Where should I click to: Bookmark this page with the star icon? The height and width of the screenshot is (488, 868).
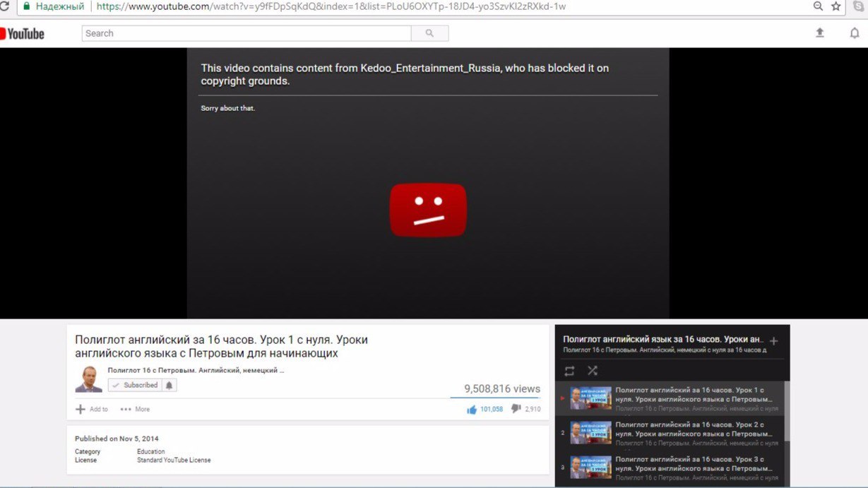pos(836,6)
